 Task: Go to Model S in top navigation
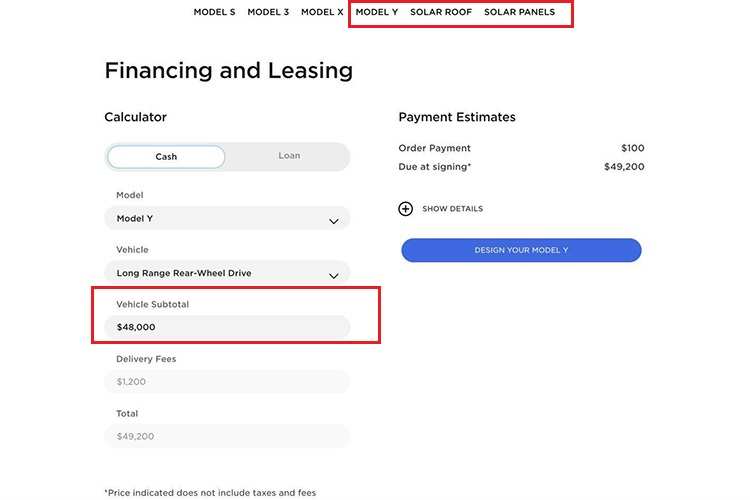(x=214, y=13)
